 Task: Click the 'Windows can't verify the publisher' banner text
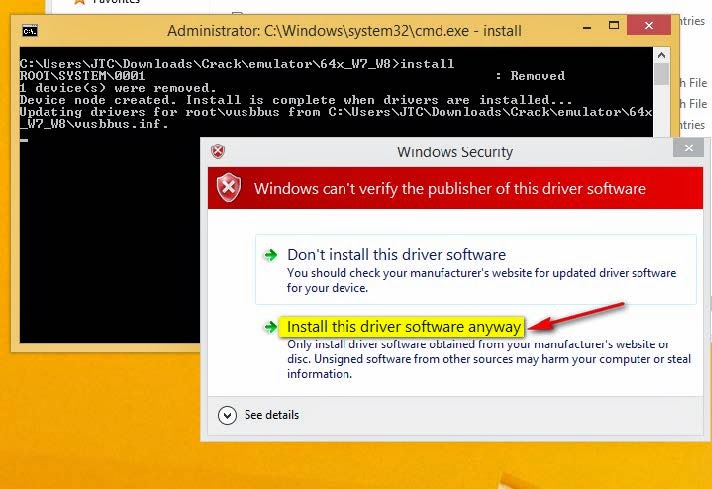tap(450, 188)
